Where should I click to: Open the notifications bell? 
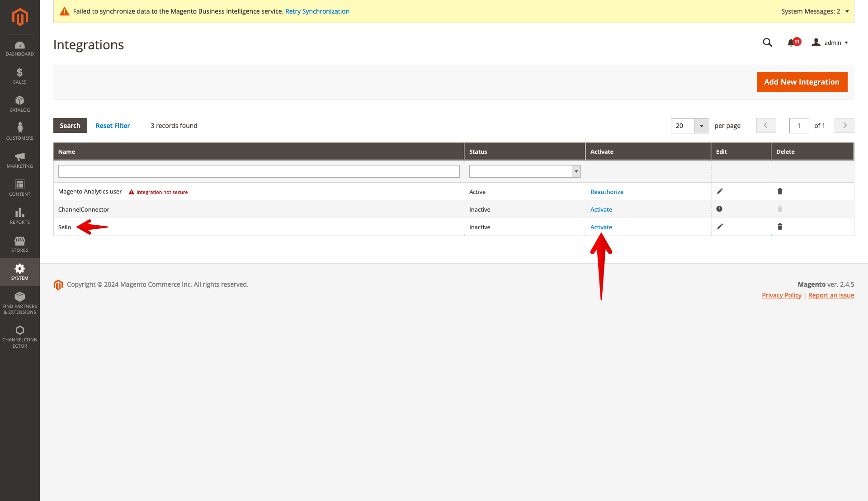coord(793,43)
